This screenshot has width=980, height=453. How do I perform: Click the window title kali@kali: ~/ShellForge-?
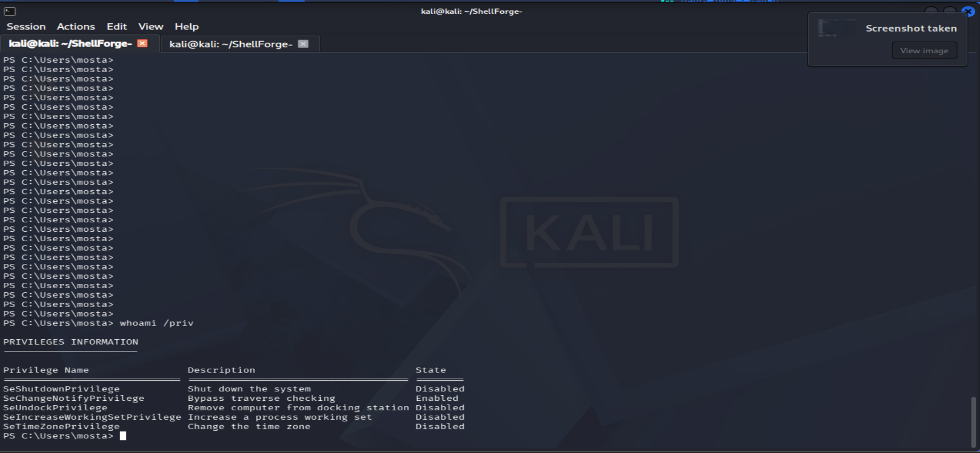[x=471, y=11]
